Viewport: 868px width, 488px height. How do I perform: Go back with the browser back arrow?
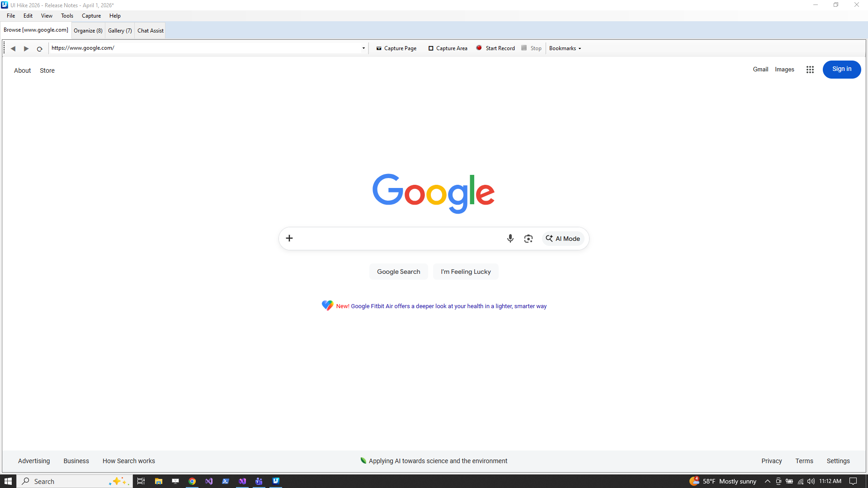click(13, 48)
